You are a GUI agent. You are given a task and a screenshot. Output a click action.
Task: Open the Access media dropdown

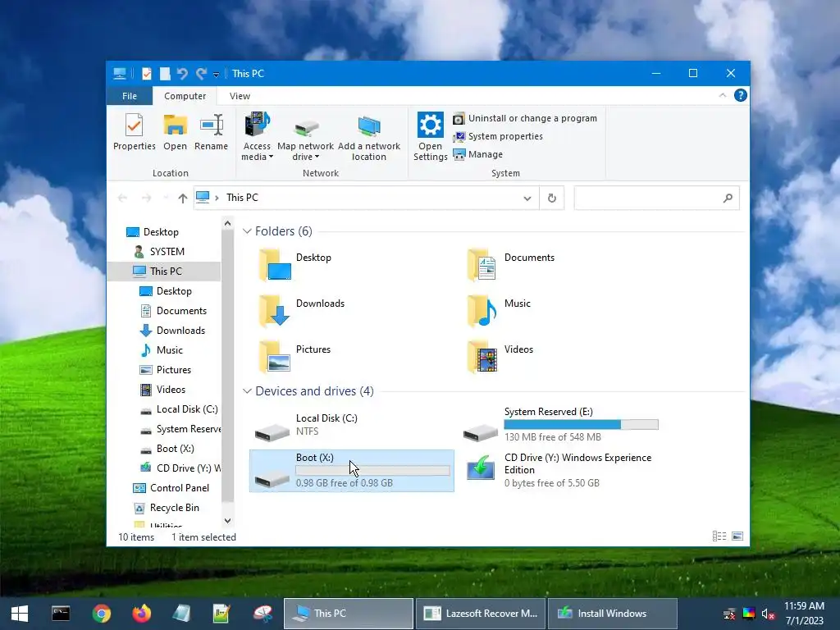[257, 137]
